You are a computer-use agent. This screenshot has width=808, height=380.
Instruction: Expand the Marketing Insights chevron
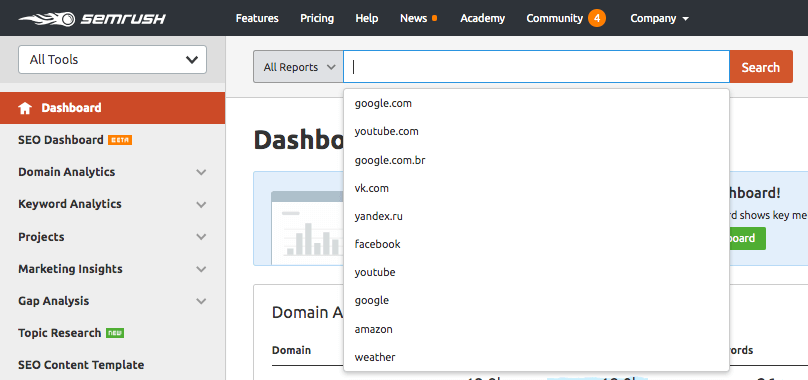click(201, 269)
